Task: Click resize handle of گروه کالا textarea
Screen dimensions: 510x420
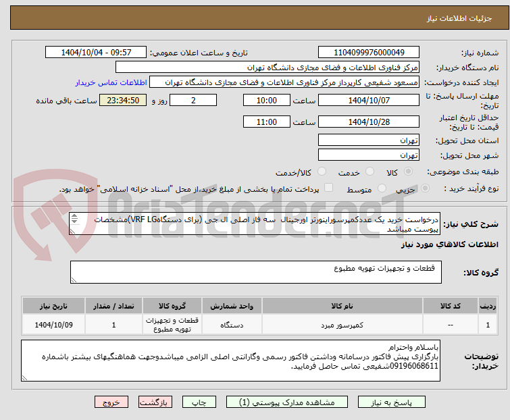Action: click(x=74, y=280)
